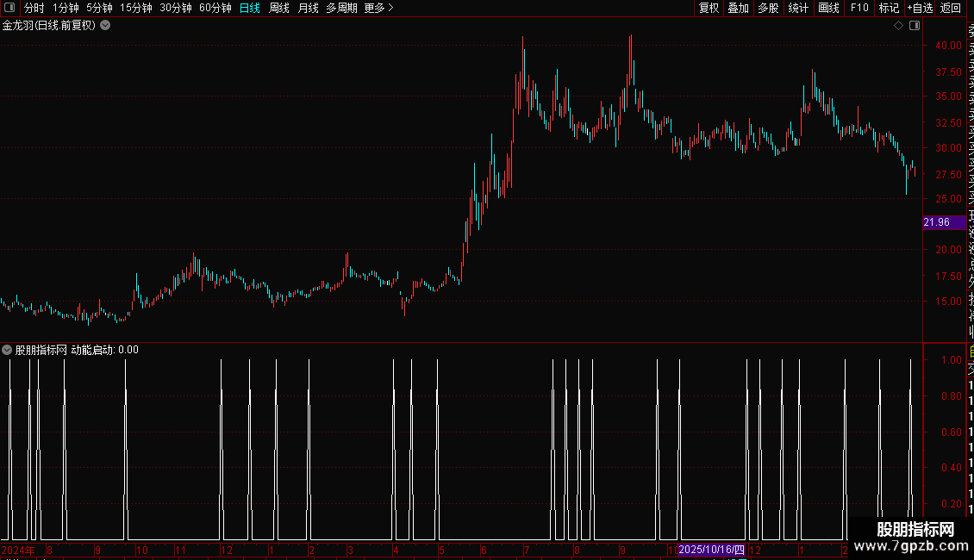
Task: Click the 2024年 label on time axis
Action: click(18, 550)
